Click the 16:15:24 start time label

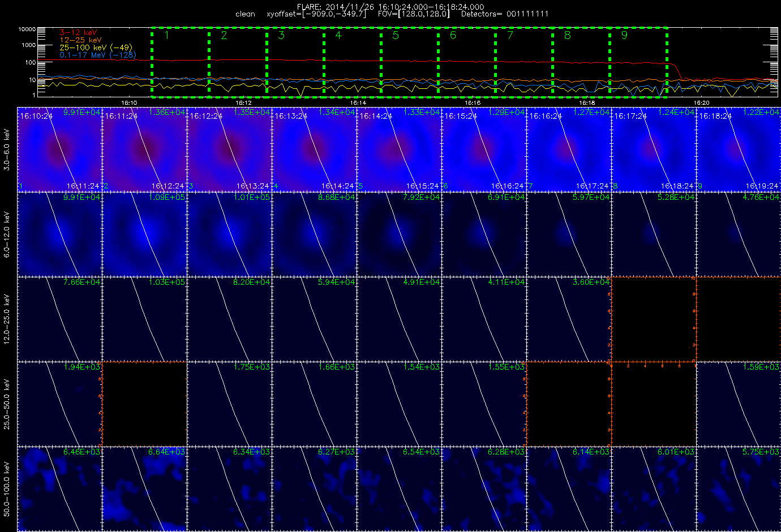[461, 116]
